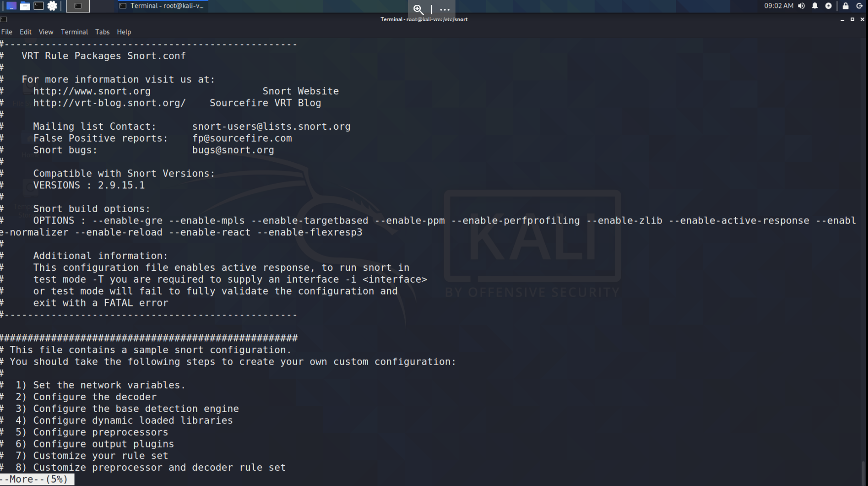Click '3) Configure the base detection engine' line

tap(127, 409)
